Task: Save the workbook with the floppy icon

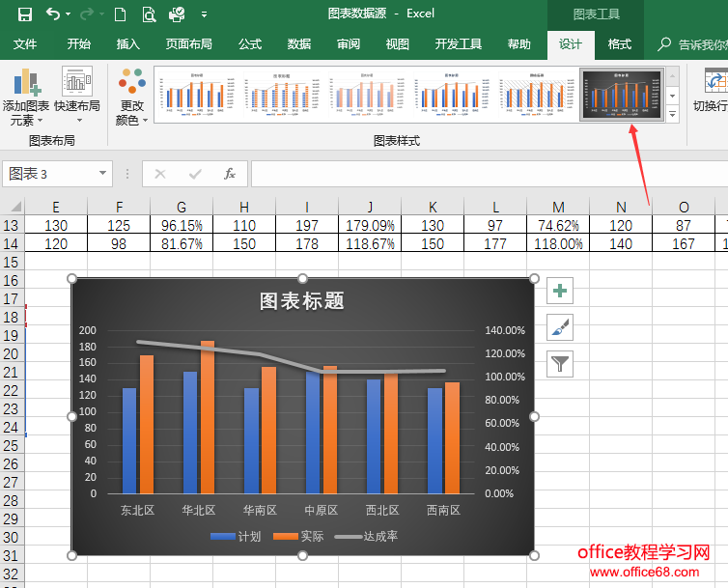Action: click(24, 14)
